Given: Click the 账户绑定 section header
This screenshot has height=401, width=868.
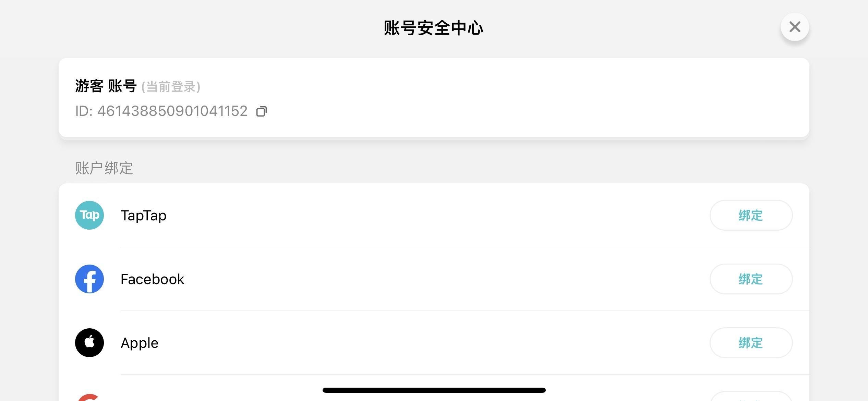Looking at the screenshot, I should click(x=104, y=168).
